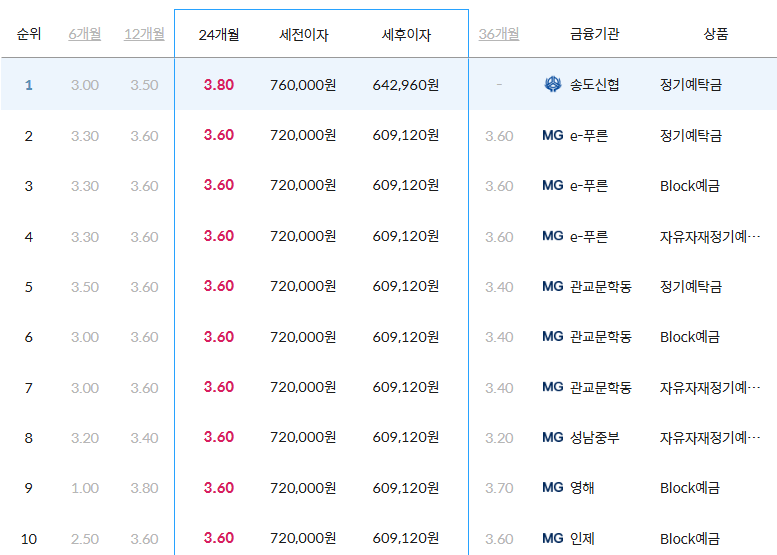The image size is (777, 555).
Task: Click the MG logo beside 성남중부
Action: (x=553, y=438)
